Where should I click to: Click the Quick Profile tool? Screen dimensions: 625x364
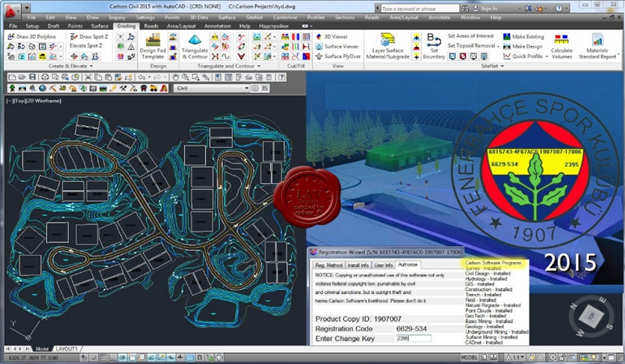click(x=523, y=56)
